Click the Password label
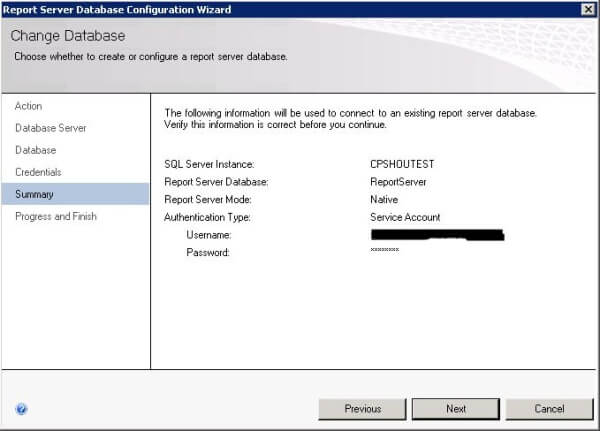 point(208,252)
